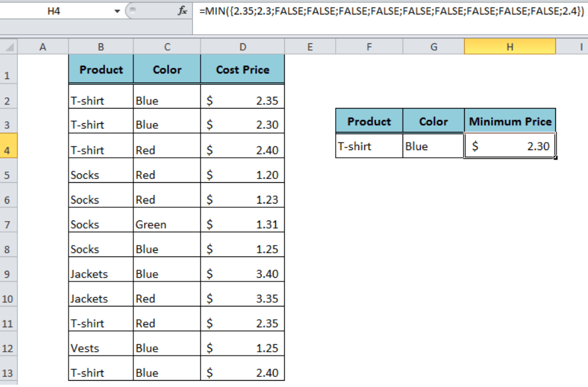
Task: Select the cost price 2.30 in row 3
Action: (x=243, y=121)
